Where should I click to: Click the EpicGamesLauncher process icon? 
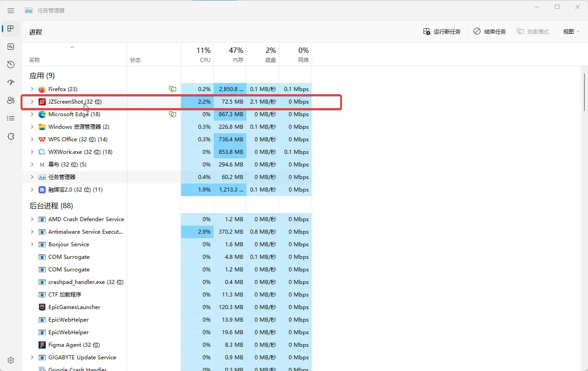(x=42, y=307)
